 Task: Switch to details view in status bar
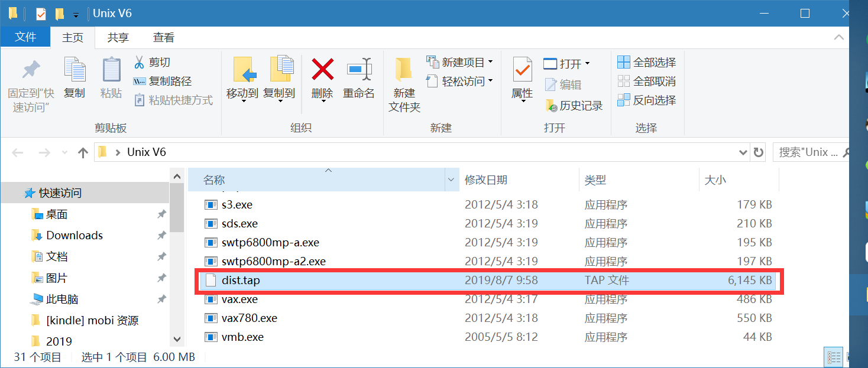(x=833, y=357)
